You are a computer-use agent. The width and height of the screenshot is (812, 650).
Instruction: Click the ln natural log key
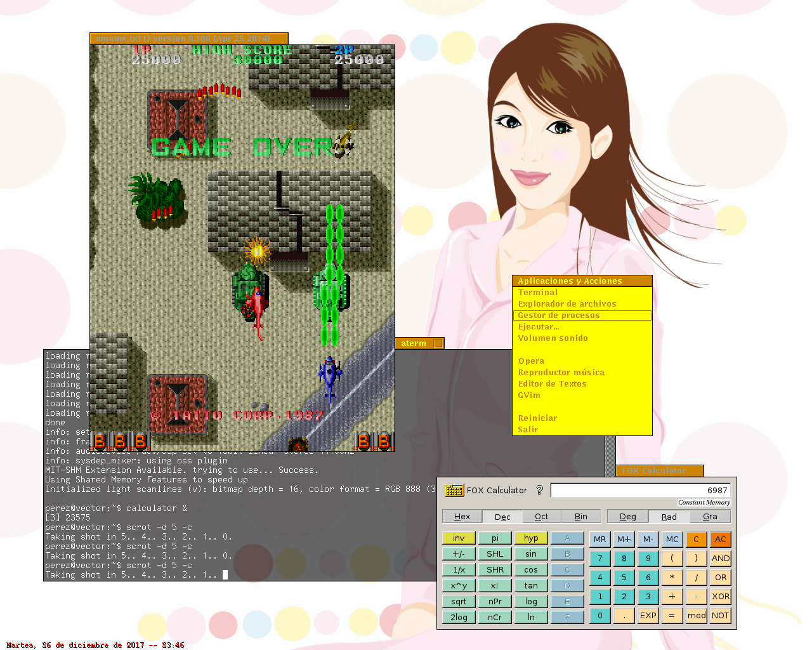point(531,618)
